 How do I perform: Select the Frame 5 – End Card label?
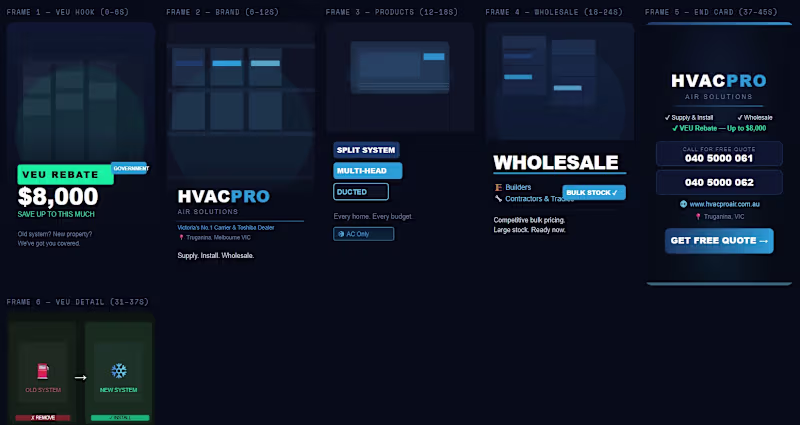(712, 12)
